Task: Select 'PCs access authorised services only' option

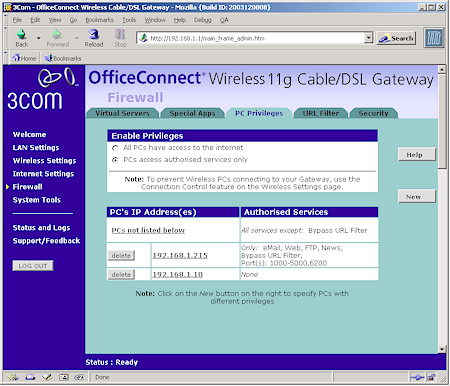Action: pyautogui.click(x=115, y=160)
